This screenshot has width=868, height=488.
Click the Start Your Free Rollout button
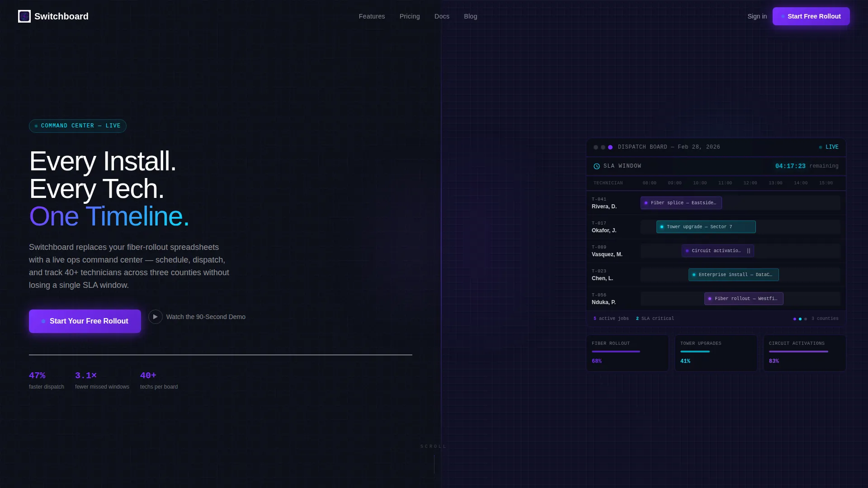85,321
